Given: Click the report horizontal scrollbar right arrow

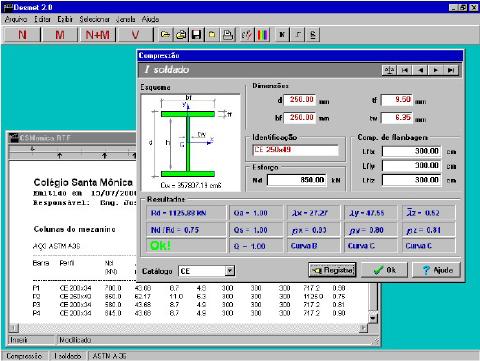Looking at the screenshot, I should tap(364, 328).
